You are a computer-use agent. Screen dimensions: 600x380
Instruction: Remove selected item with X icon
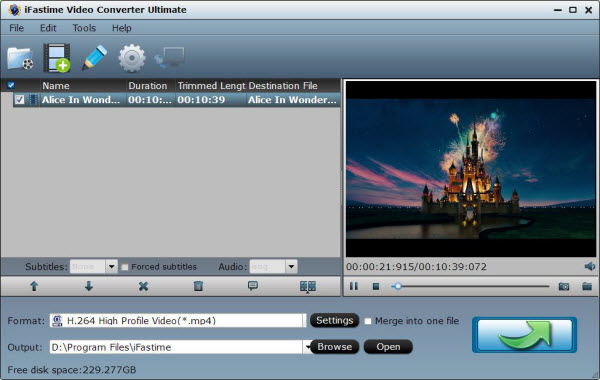pos(143,286)
